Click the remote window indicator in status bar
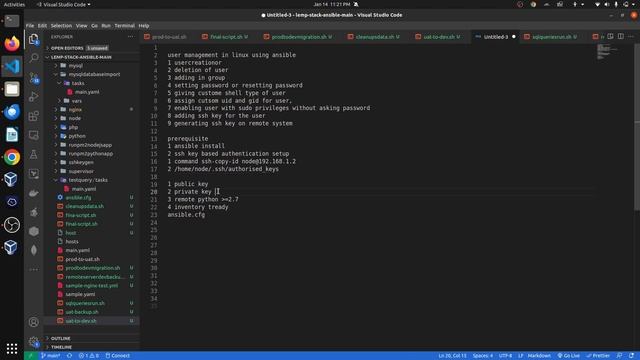 click(30, 356)
